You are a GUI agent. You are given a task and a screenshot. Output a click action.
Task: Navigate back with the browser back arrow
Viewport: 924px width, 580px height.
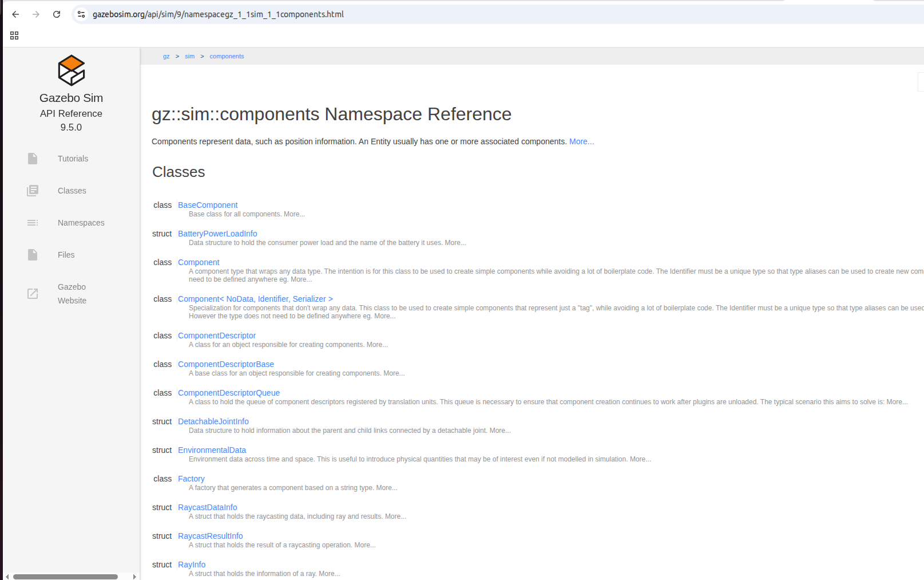[15, 14]
